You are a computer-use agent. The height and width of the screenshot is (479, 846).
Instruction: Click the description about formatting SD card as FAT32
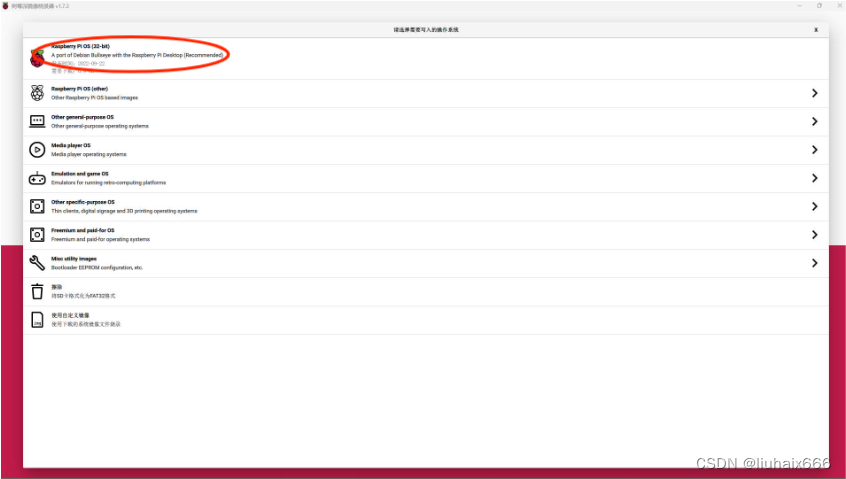pos(83,296)
